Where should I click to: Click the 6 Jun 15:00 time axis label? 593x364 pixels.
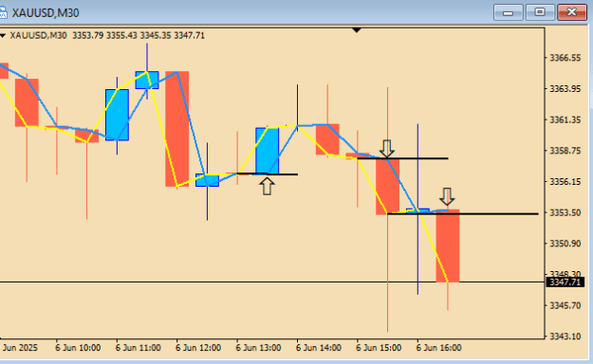[379, 348]
